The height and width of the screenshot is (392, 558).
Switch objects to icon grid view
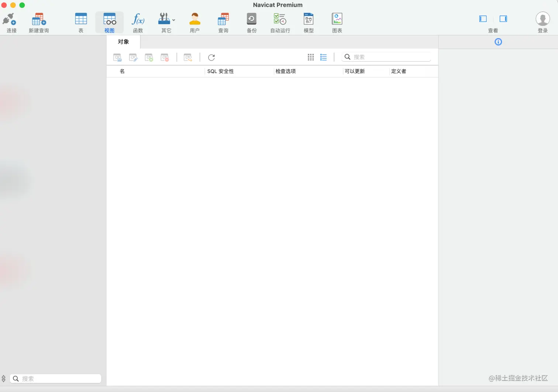click(311, 57)
